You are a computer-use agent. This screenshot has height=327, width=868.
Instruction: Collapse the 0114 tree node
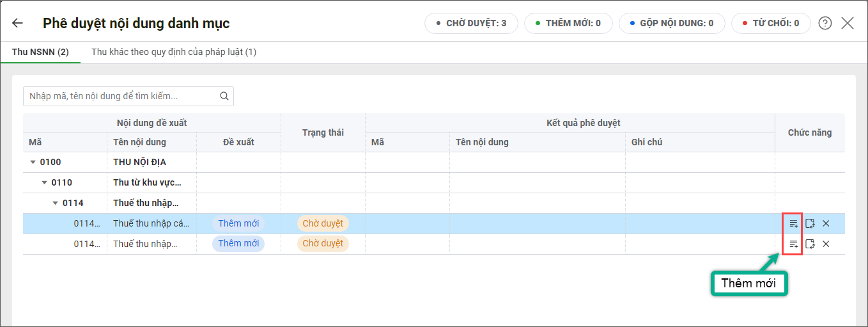pos(56,203)
